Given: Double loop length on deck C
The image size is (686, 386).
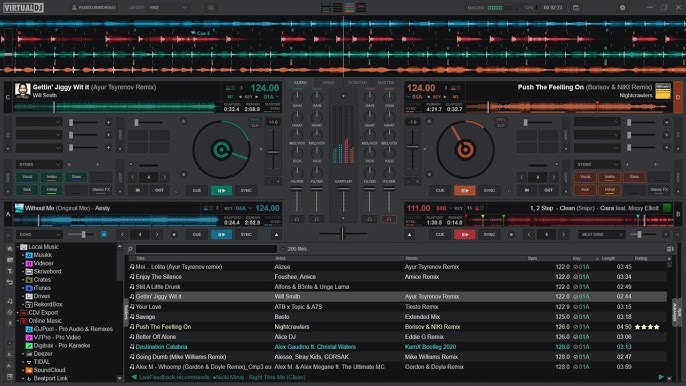Looking at the screenshot, I should pos(164,177).
